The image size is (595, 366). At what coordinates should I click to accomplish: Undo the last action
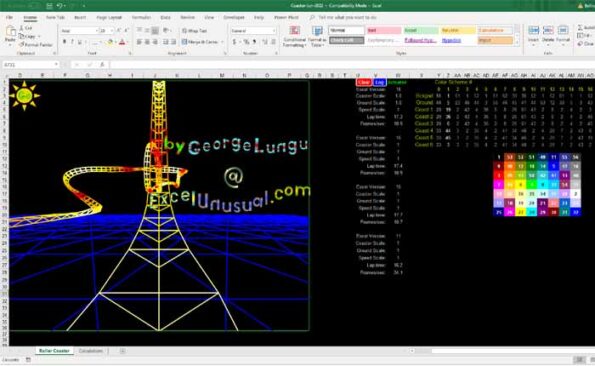(59, 6)
